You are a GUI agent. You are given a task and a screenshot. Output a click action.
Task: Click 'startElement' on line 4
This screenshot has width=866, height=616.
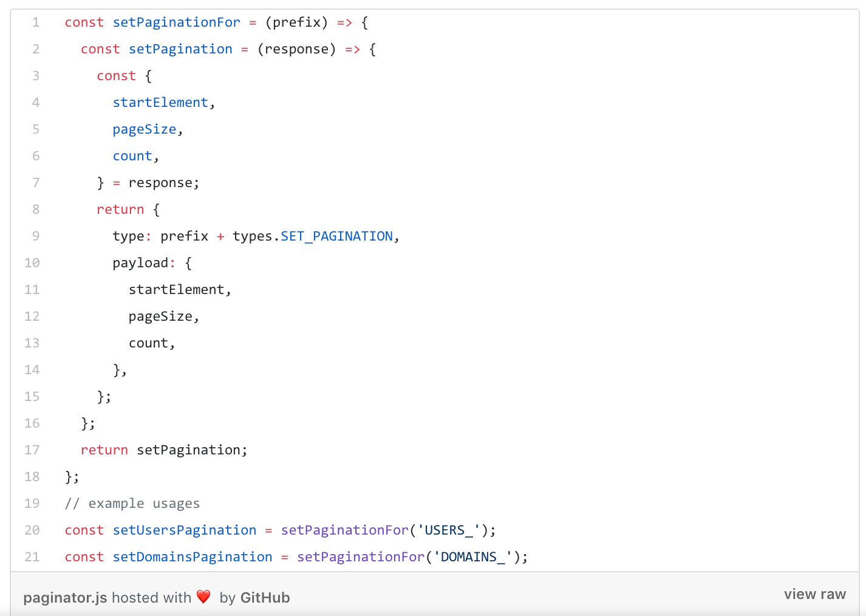pos(160,103)
